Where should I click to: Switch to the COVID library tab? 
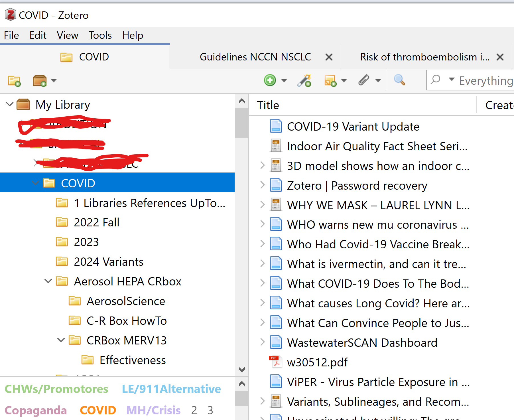(x=85, y=57)
